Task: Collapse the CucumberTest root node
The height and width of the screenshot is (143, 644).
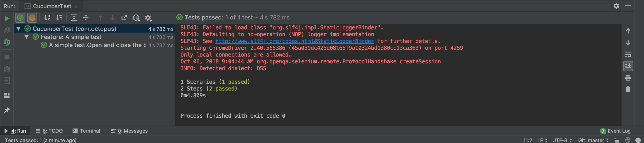Action: [18, 29]
